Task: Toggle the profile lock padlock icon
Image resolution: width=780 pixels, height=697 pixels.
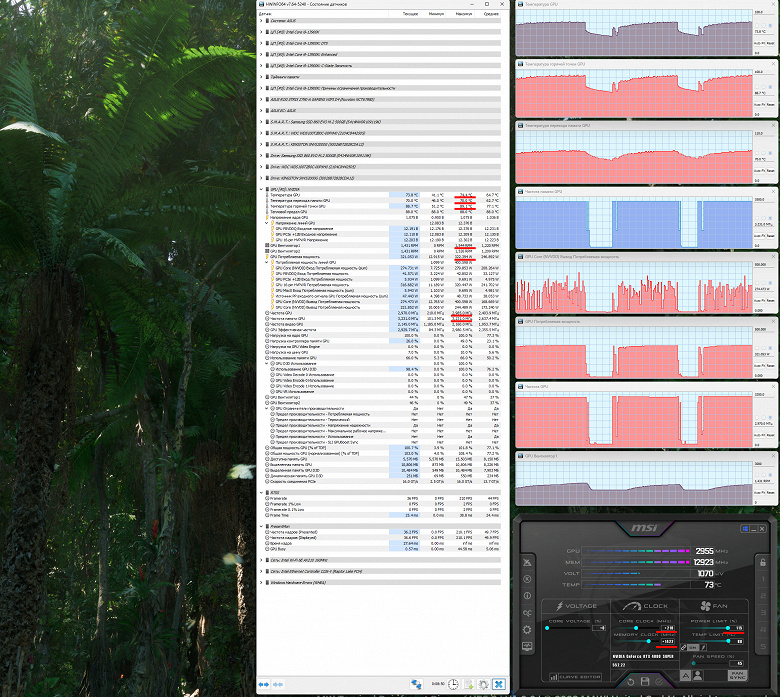Action: [x=763, y=562]
